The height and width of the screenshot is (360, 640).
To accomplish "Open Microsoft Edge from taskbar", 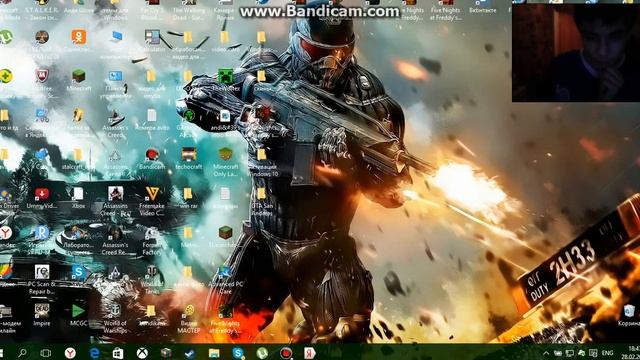I will (94, 352).
